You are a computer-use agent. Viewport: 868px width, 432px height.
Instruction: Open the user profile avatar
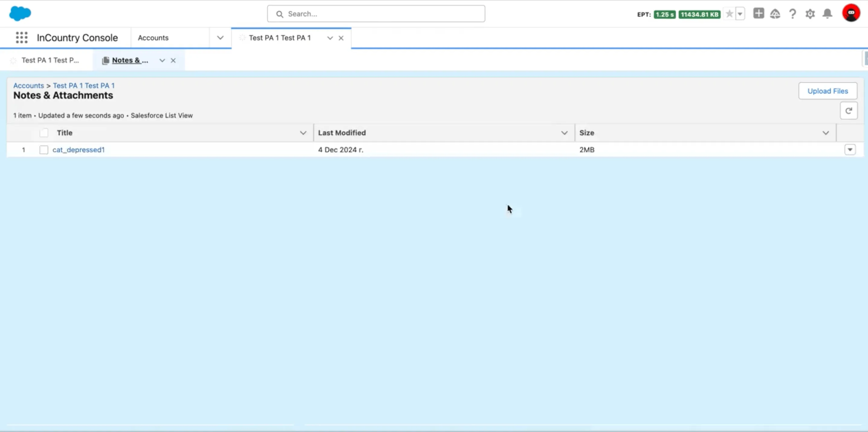(851, 13)
